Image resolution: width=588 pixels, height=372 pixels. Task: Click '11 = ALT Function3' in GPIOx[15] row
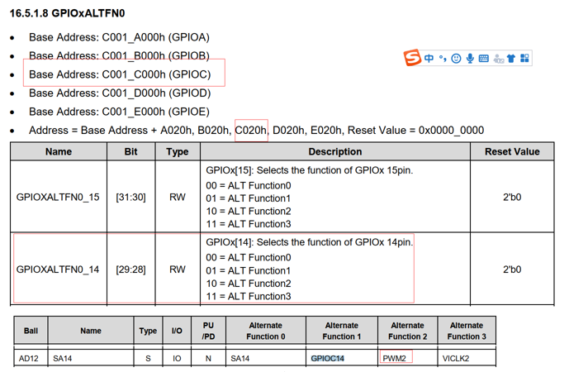coord(249,224)
